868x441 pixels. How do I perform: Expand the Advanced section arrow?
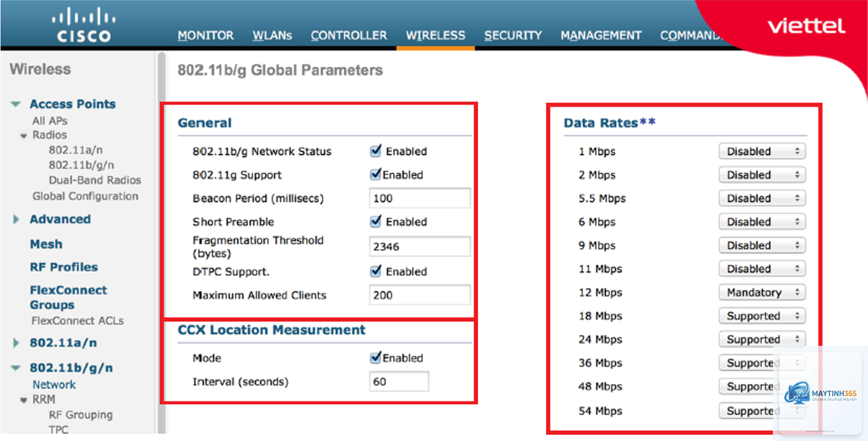click(16, 219)
